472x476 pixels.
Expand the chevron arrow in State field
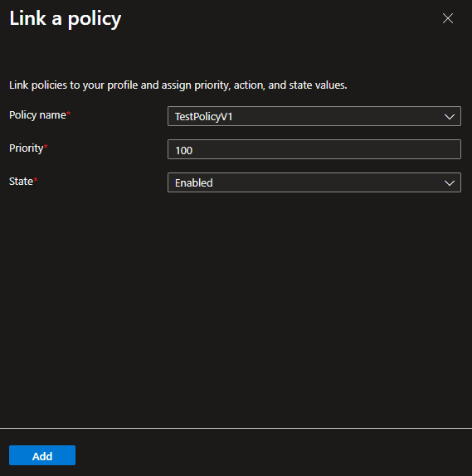pos(450,183)
